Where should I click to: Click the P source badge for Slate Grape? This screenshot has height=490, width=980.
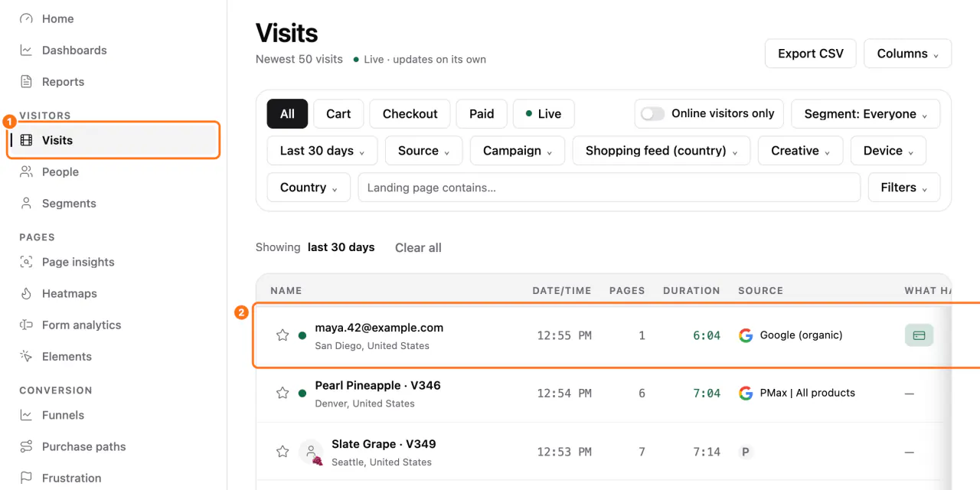tap(746, 452)
